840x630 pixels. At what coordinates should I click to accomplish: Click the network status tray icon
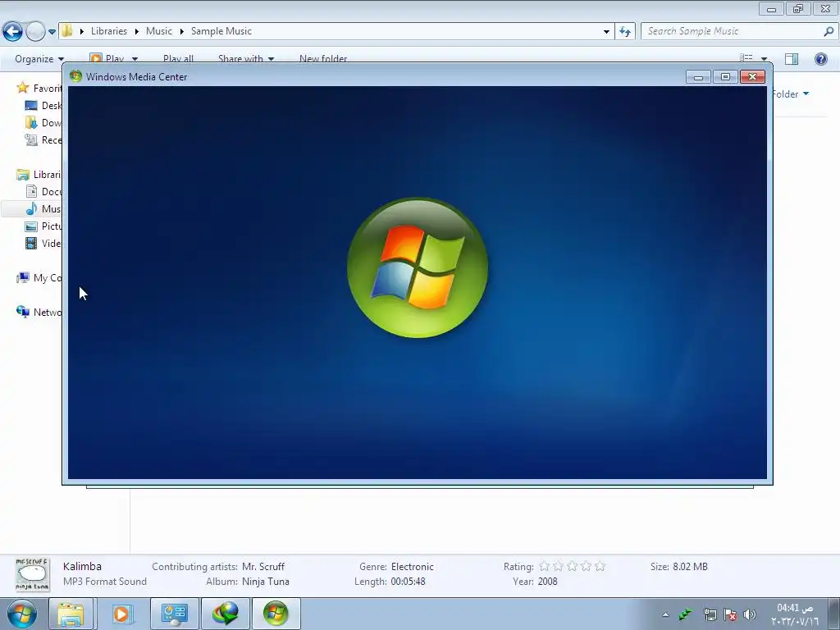(x=710, y=614)
